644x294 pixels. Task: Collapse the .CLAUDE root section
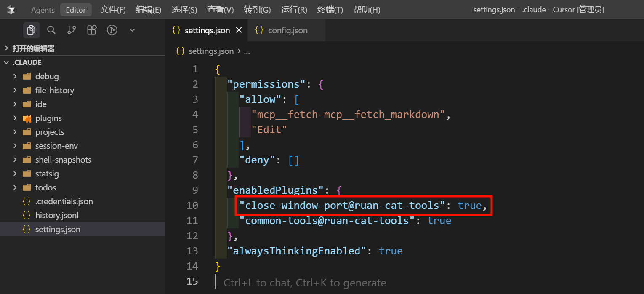point(27,62)
